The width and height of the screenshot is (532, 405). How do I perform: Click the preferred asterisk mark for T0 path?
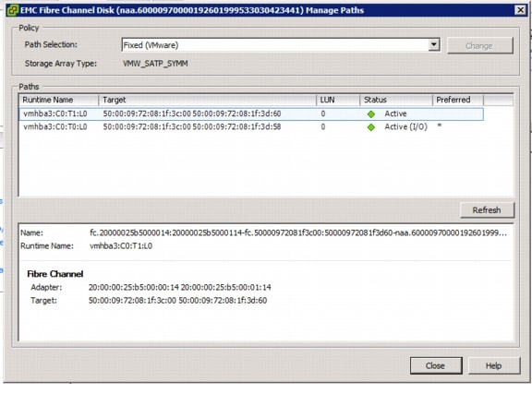440,125
